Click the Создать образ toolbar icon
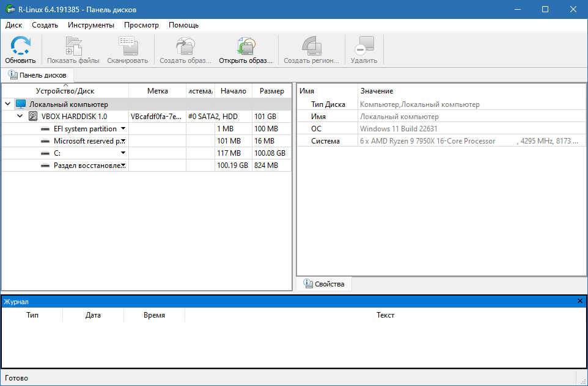Viewport: 588px width, 386px height. pyautogui.click(x=186, y=46)
